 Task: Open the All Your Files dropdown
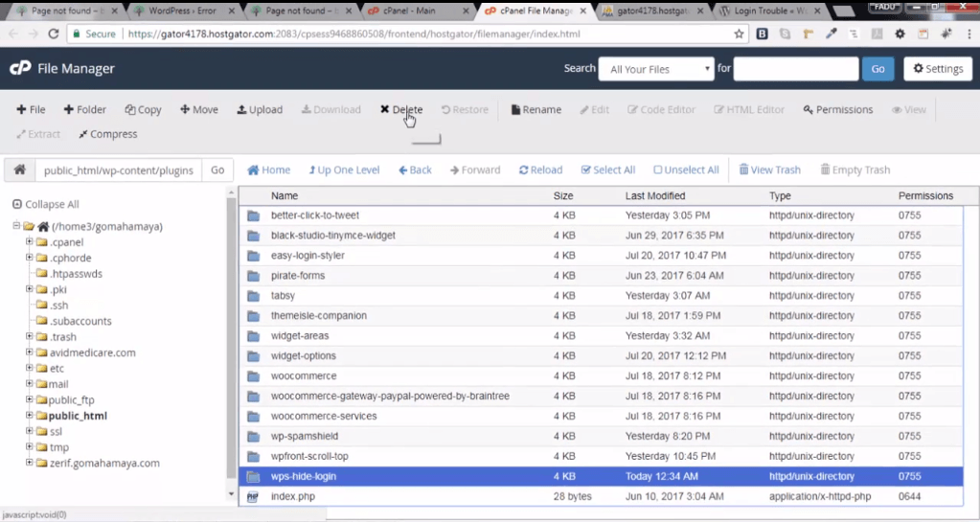tap(655, 69)
